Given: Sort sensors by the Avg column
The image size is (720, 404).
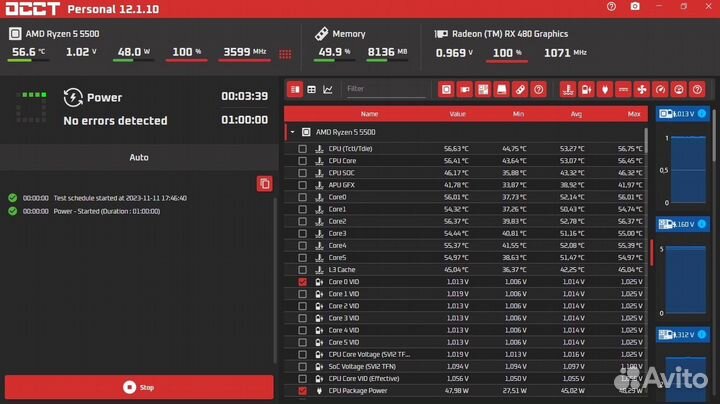Looking at the screenshot, I should click(576, 114).
